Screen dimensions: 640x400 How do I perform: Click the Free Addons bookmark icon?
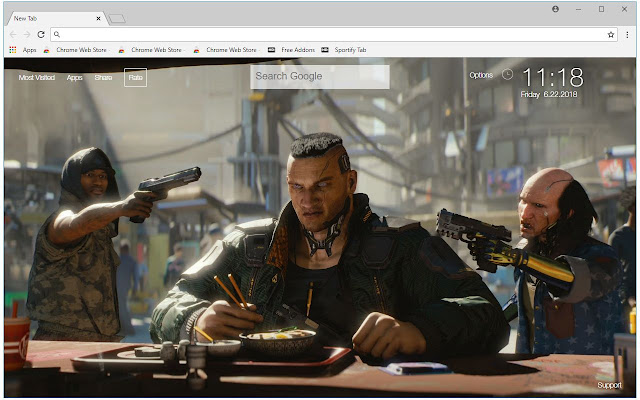(271, 50)
